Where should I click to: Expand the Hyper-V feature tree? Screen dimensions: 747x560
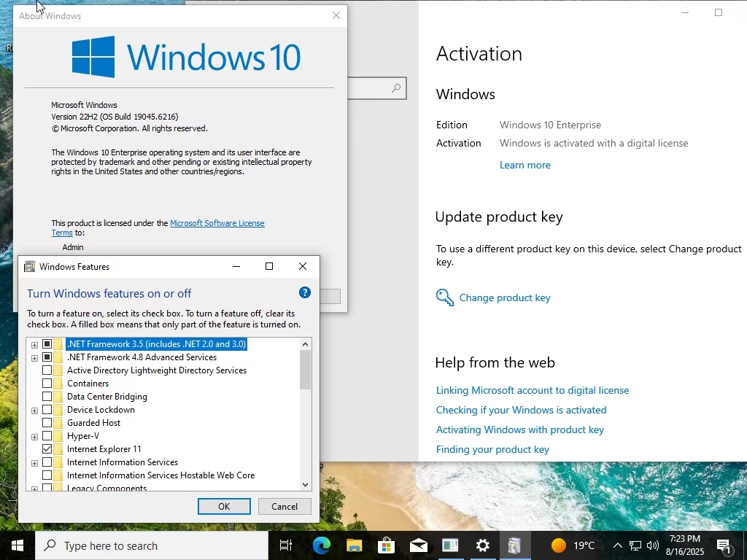coord(34,437)
